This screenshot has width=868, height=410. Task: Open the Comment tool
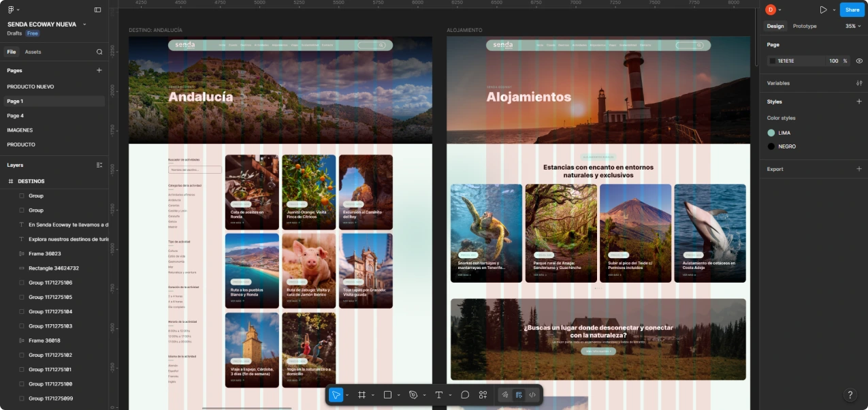click(x=465, y=394)
